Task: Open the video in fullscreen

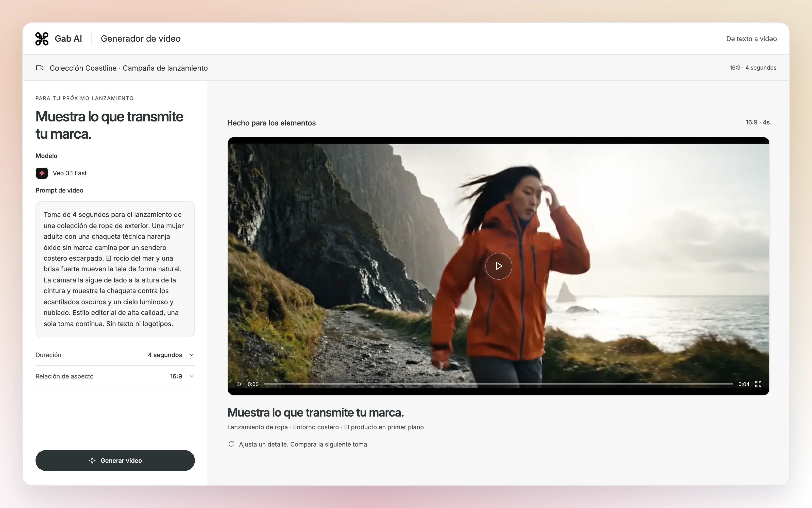Action: point(758,384)
